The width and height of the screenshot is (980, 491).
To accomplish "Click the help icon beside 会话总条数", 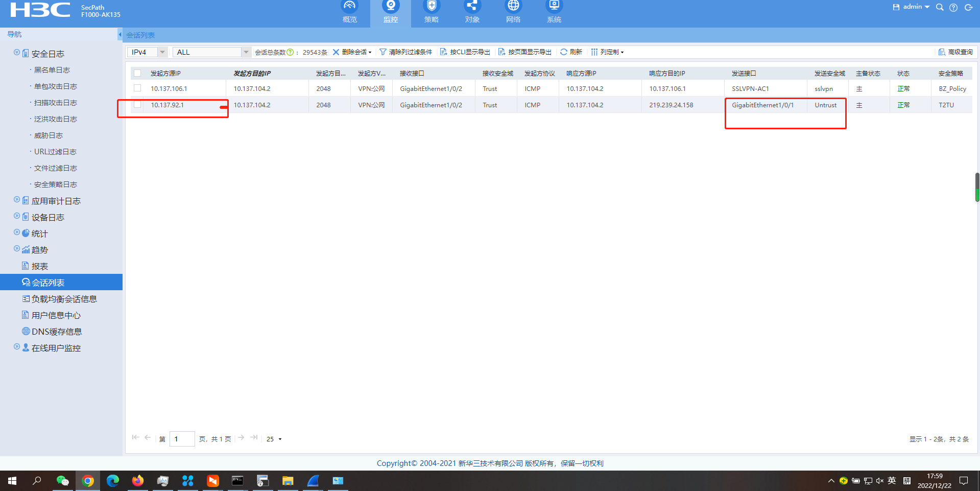I will coord(290,52).
